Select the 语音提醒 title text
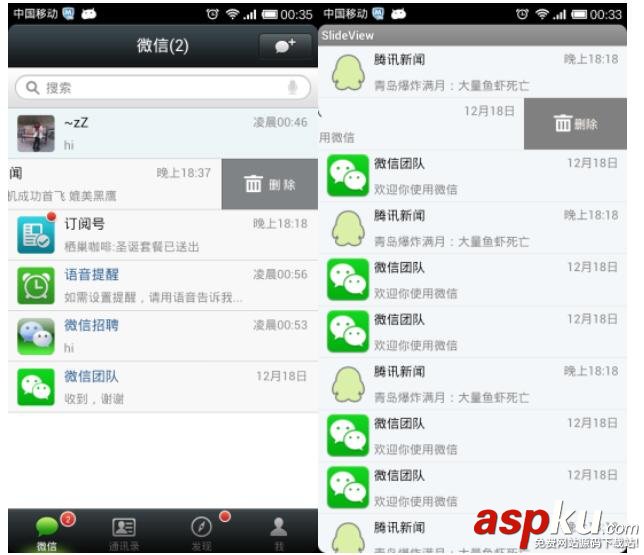The height and width of the screenshot is (555, 644). [91, 274]
